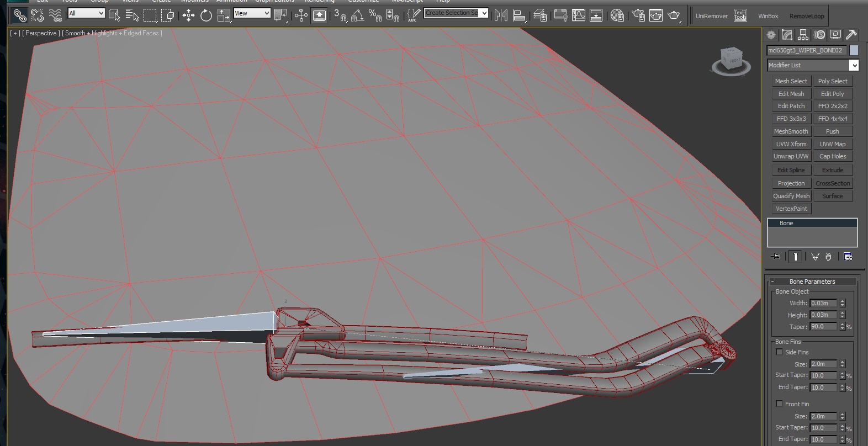Activate the Select and Scale tool
Viewport: 868px width, 446px height.
pyautogui.click(x=224, y=15)
